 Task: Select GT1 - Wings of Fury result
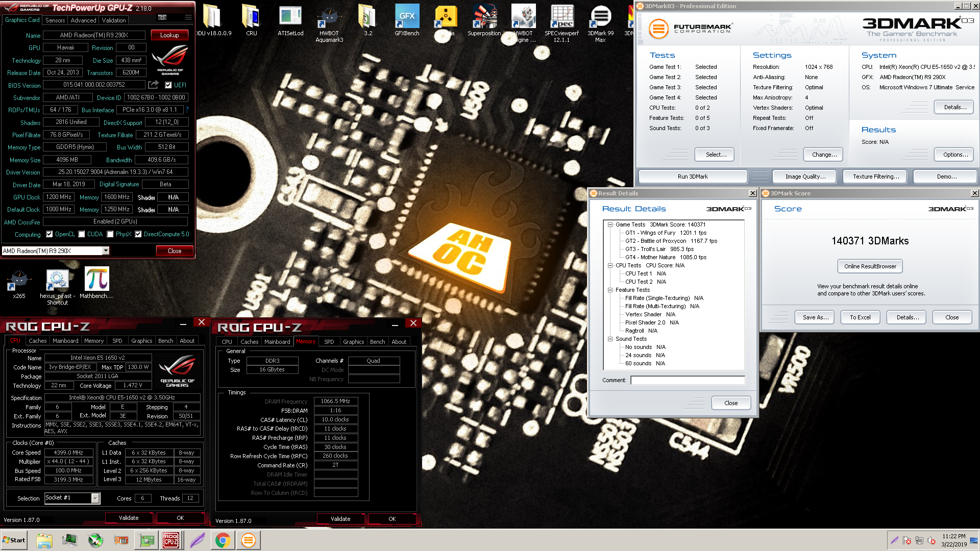pos(666,233)
